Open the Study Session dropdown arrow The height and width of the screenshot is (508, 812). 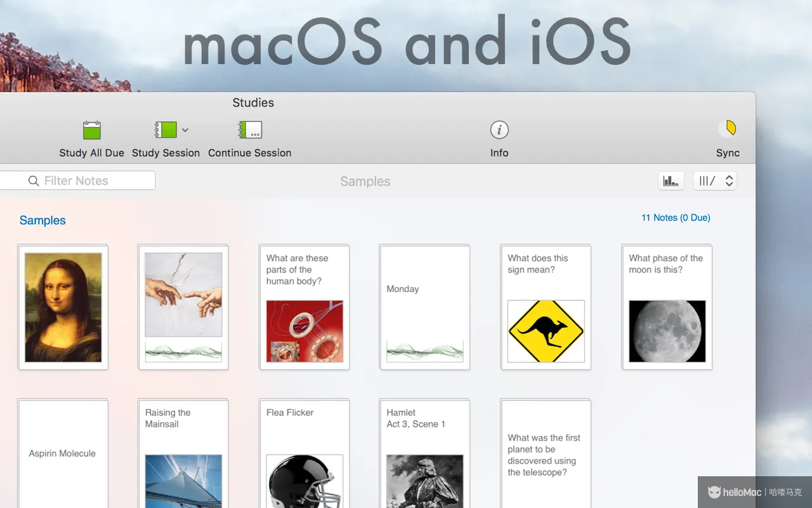185,130
